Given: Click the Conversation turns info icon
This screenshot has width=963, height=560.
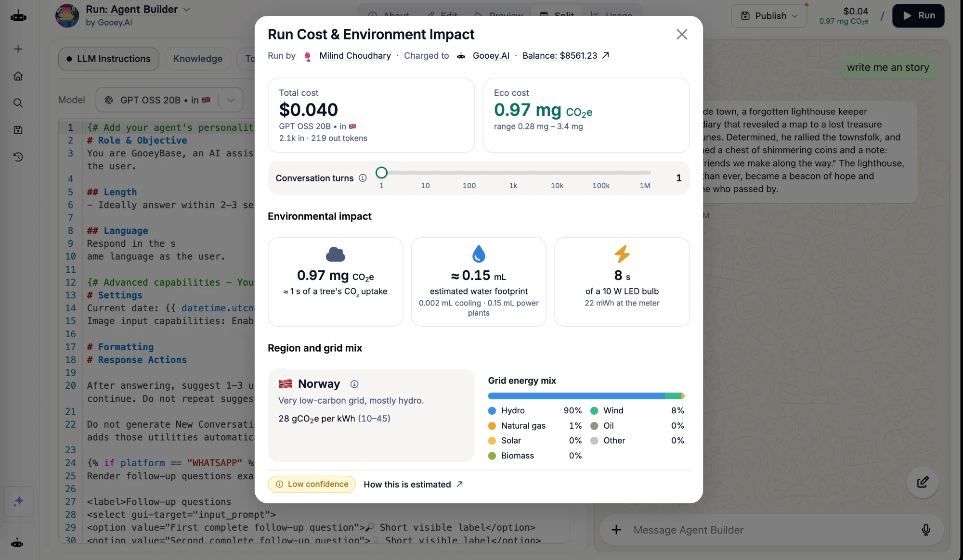Looking at the screenshot, I should (x=363, y=178).
